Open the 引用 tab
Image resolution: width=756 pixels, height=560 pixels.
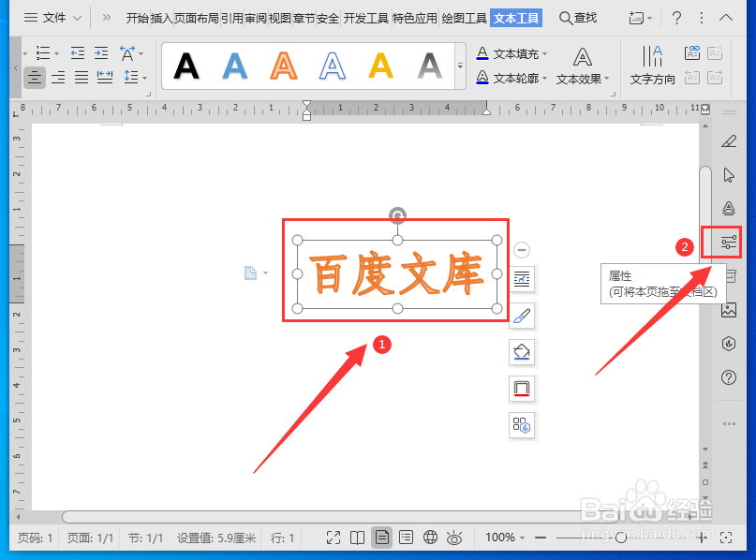click(x=232, y=19)
